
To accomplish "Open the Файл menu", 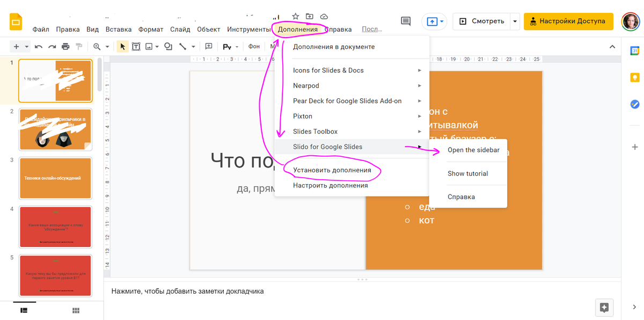I will point(41,30).
